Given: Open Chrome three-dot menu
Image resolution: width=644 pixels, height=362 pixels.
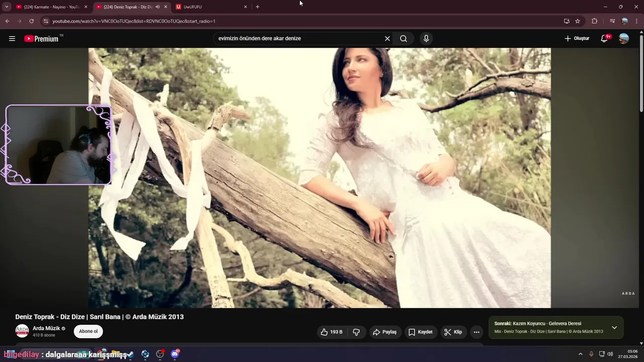Looking at the screenshot, I should tap(637, 21).
